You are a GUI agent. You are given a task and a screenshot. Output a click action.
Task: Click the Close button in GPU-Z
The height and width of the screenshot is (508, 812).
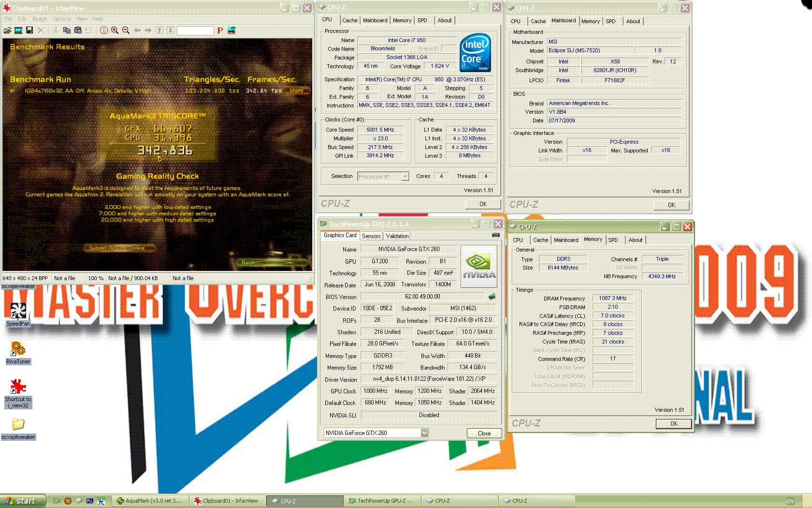484,433
